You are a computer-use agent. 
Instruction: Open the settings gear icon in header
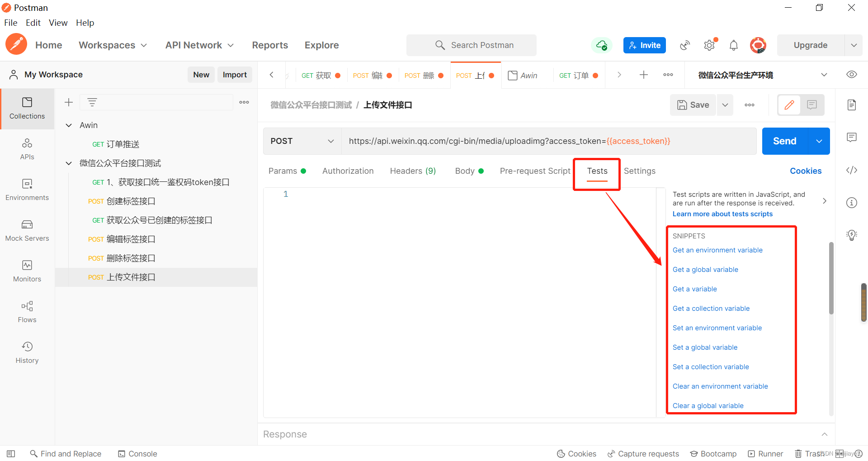pos(709,45)
